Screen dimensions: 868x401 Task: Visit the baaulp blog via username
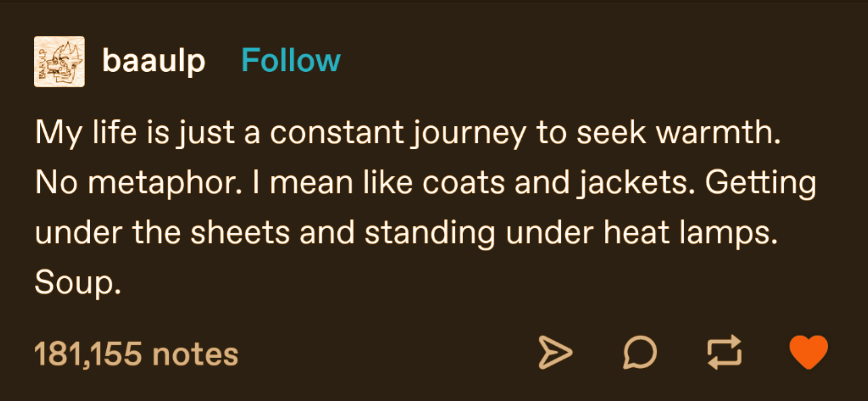(154, 61)
